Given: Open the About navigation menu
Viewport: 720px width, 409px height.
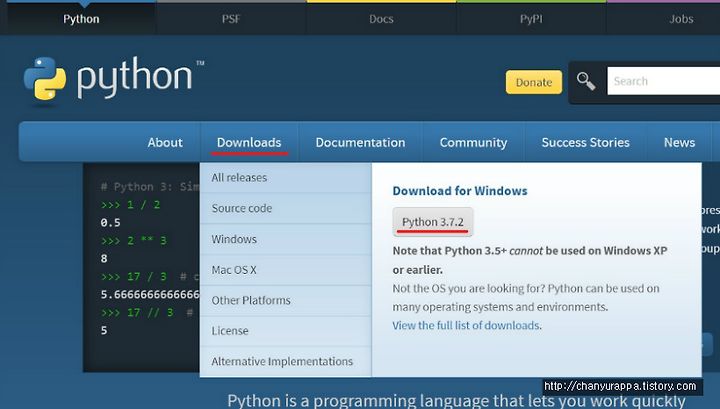Looking at the screenshot, I should point(165,142).
